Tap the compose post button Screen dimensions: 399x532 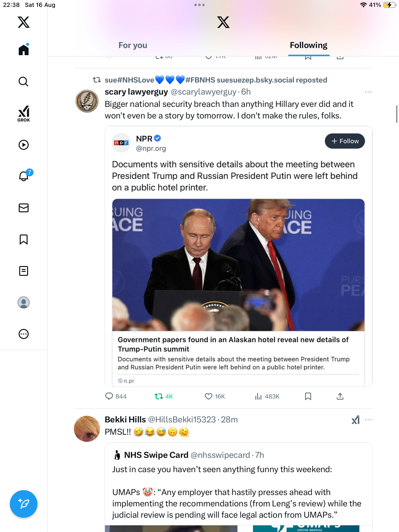[24, 504]
